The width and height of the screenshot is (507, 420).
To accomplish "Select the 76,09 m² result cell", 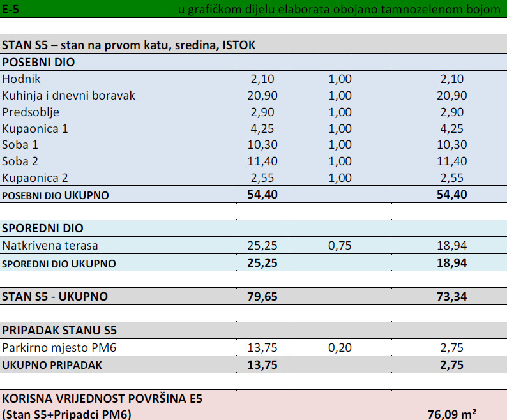I will pos(451,414).
